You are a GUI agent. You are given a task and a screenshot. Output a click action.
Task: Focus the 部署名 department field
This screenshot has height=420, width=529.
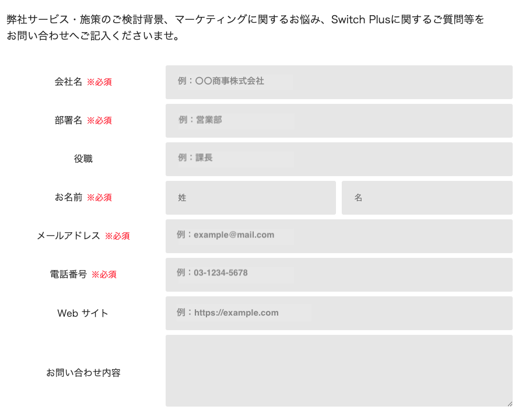[x=339, y=120]
